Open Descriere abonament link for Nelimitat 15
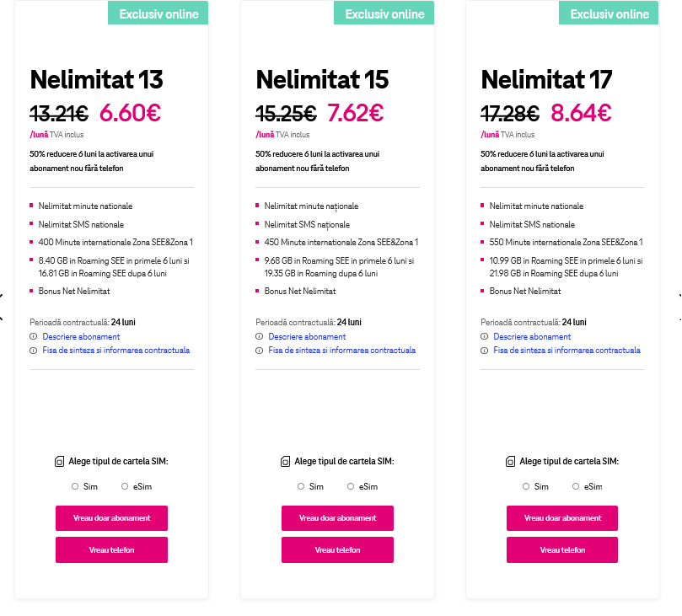Screen dimensions: 682x616 click(x=307, y=336)
